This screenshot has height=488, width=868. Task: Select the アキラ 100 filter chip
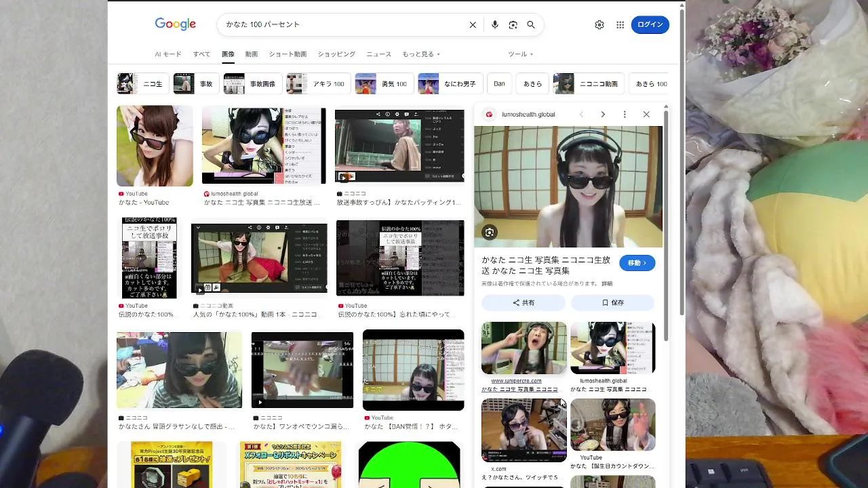(318, 83)
